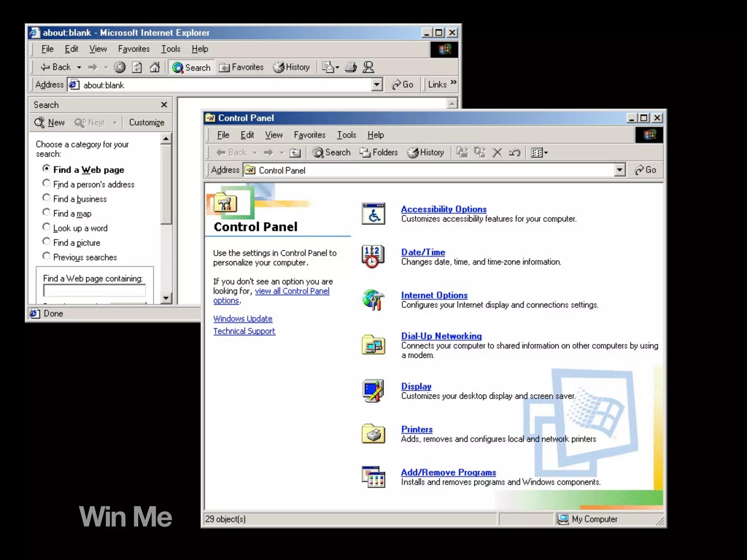Open the Add/Remove Programs link

click(448, 472)
